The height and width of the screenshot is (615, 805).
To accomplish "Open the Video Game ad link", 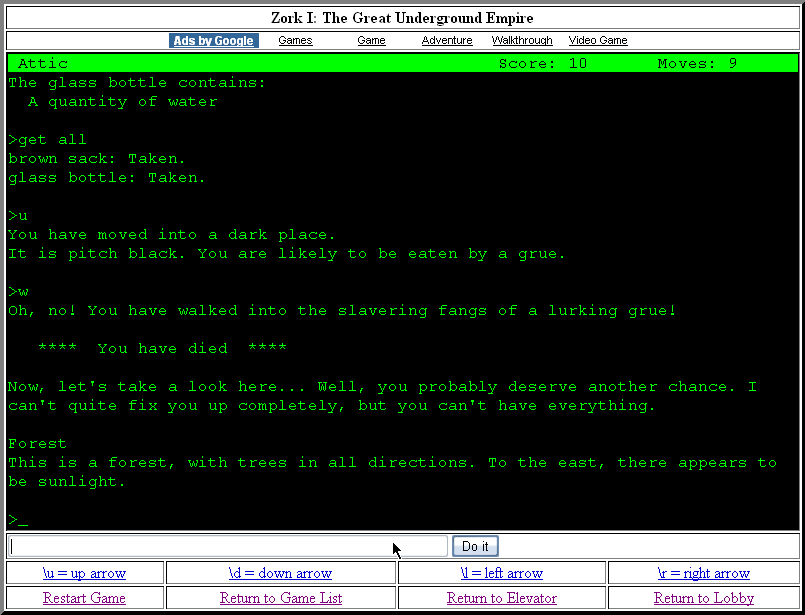I will click(x=597, y=40).
